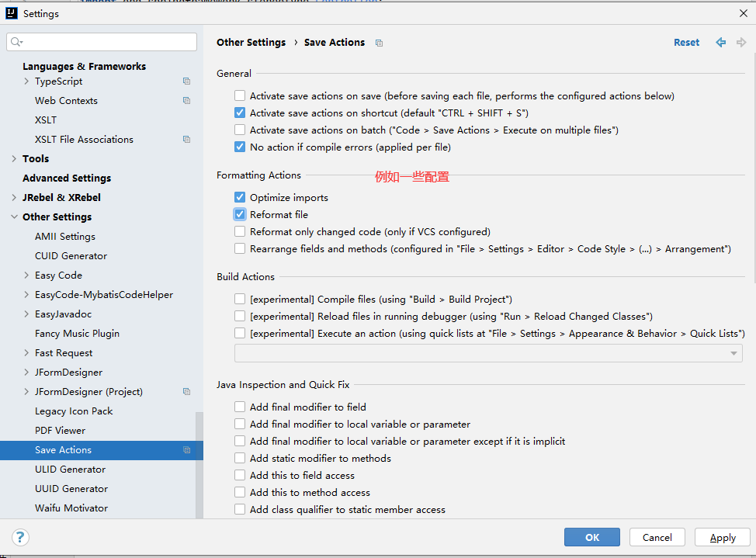Enable experimental Execute an action option
This screenshot has width=756, height=558.
pos(240,333)
